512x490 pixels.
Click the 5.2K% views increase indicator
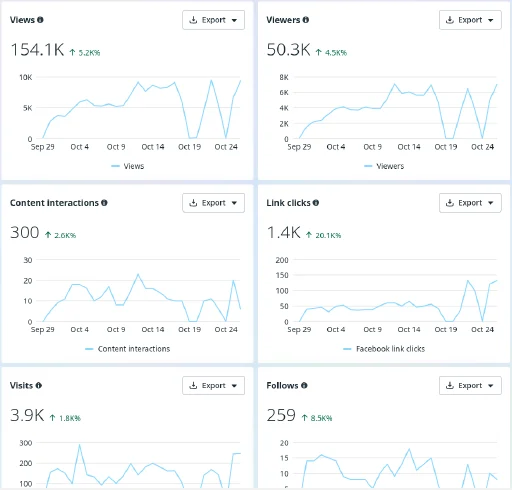coord(85,53)
